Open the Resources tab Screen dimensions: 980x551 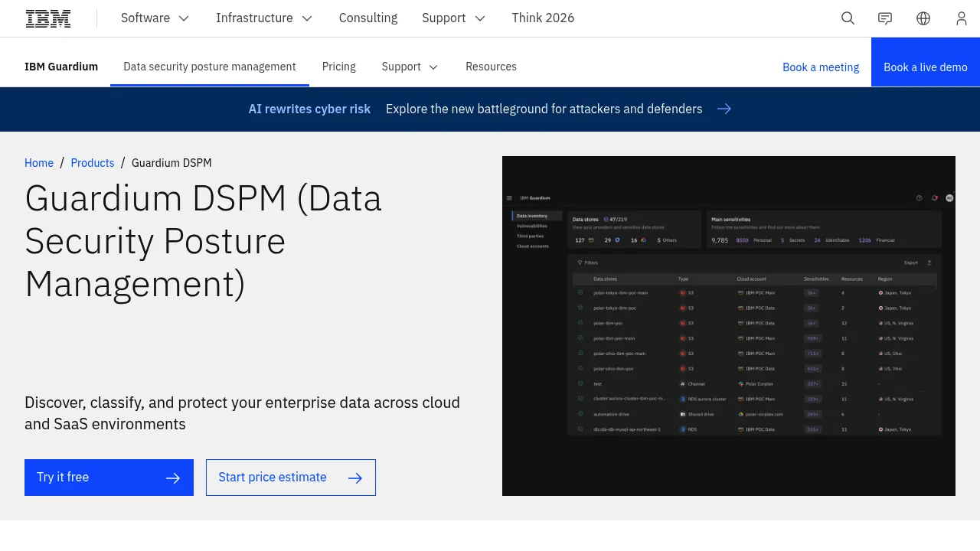tap(491, 67)
